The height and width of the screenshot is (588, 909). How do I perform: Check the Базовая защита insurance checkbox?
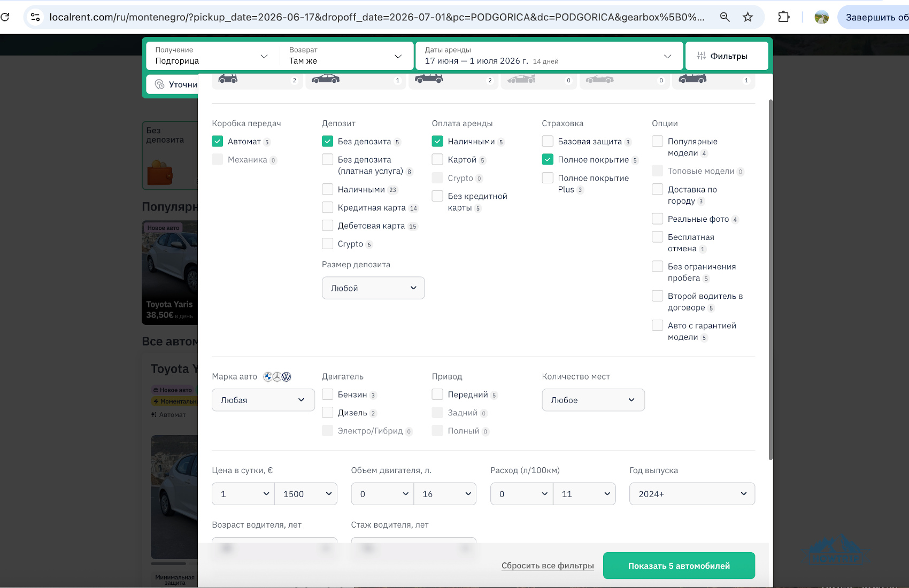click(548, 141)
